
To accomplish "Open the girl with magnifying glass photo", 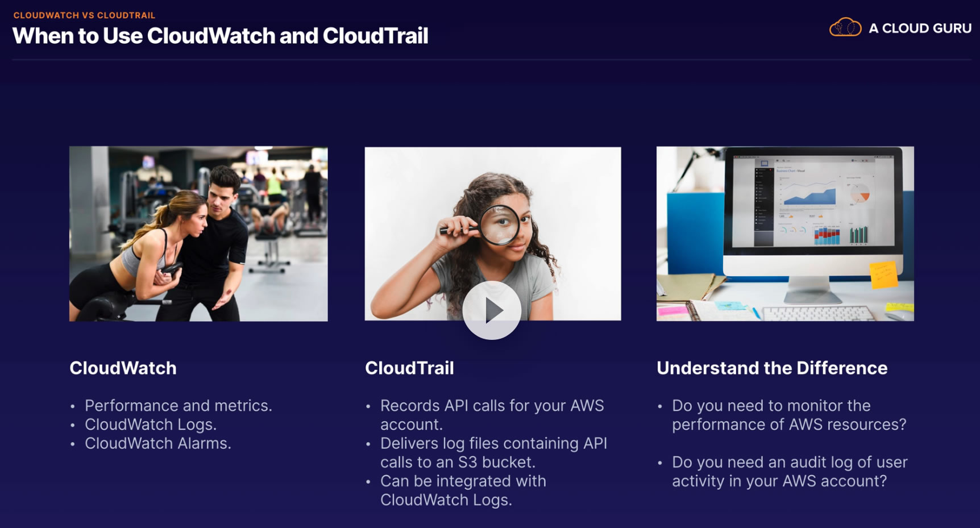I will [493, 234].
